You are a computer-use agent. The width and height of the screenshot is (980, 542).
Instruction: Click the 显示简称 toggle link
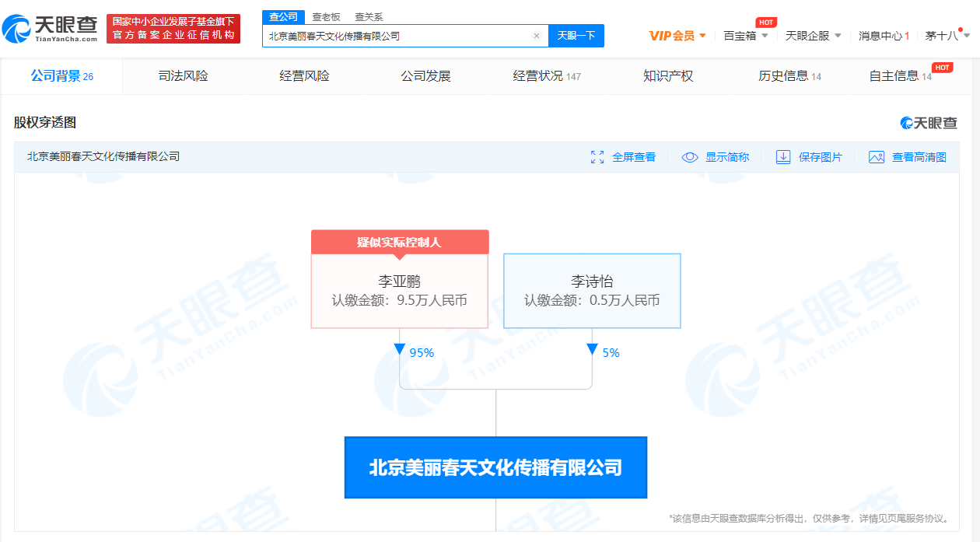727,157
